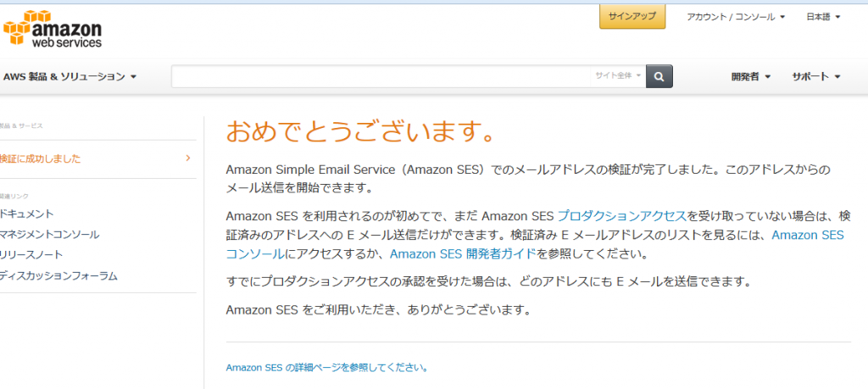Click the サインアップ button
Viewport: 868px width, 389px height.
point(632,17)
